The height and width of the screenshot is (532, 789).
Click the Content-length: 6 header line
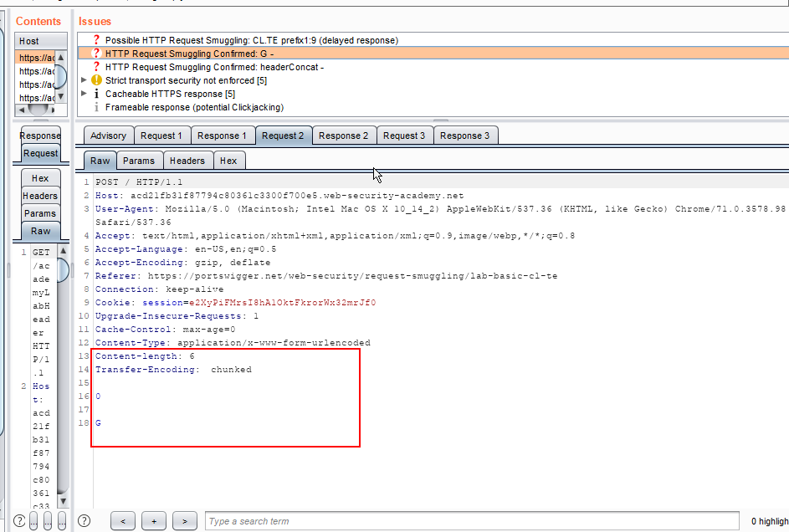[145, 356]
